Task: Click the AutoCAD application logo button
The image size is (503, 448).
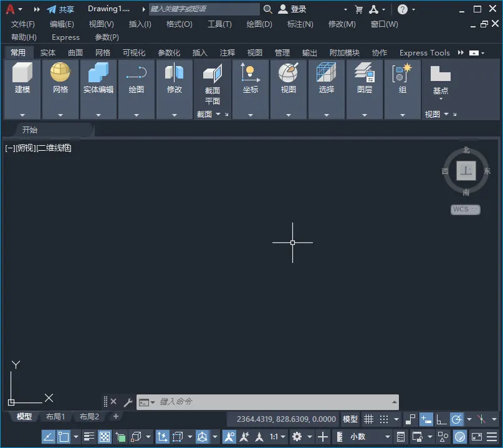Action: point(10,9)
